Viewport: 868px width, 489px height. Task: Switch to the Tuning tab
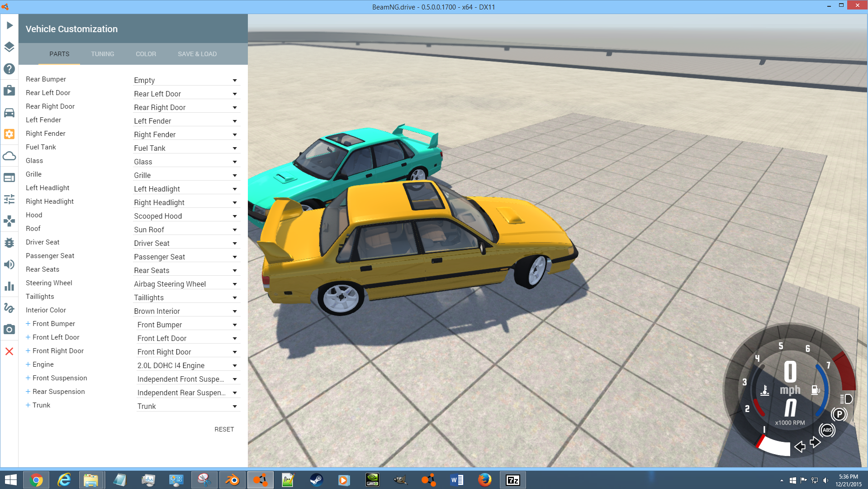(x=103, y=54)
